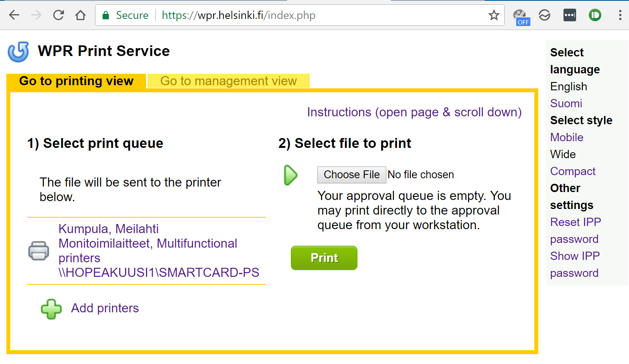
Task: Open the green circular extension icon
Action: point(595,15)
